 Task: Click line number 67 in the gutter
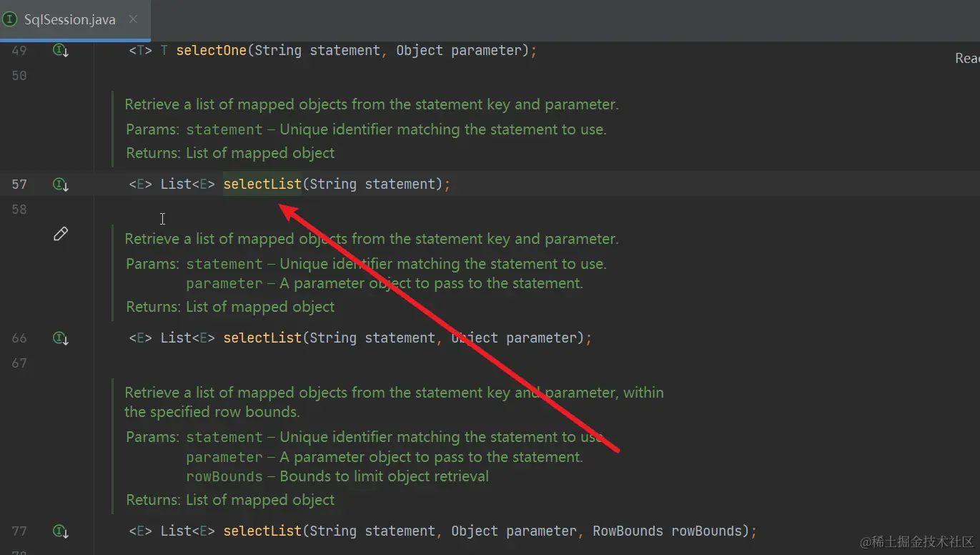point(19,363)
